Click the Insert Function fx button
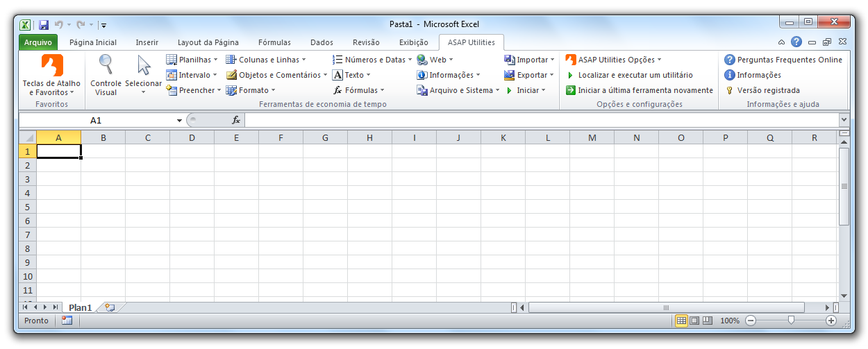The image size is (868, 349). click(x=236, y=121)
